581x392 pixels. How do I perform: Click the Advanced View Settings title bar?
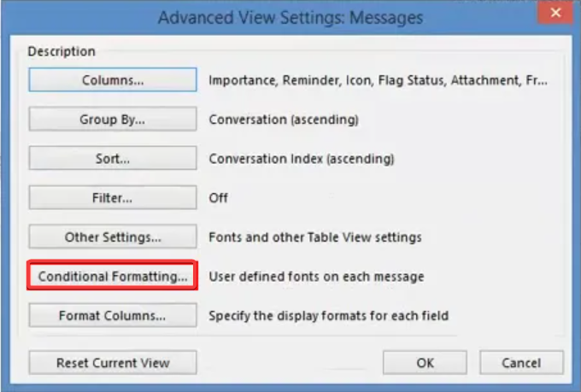coord(290,17)
